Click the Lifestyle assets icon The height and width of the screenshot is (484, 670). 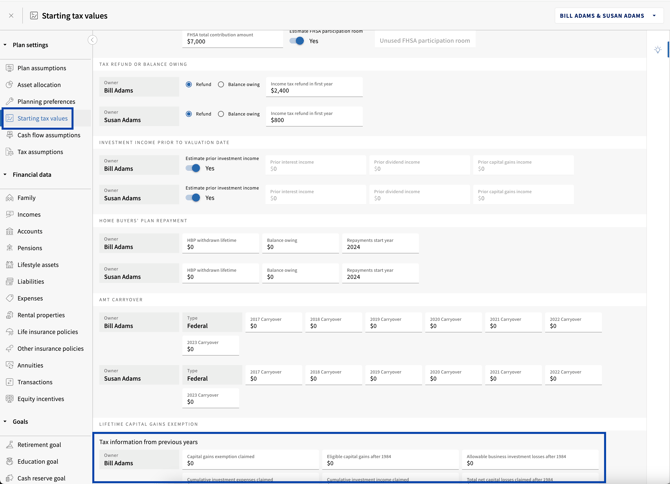9,265
